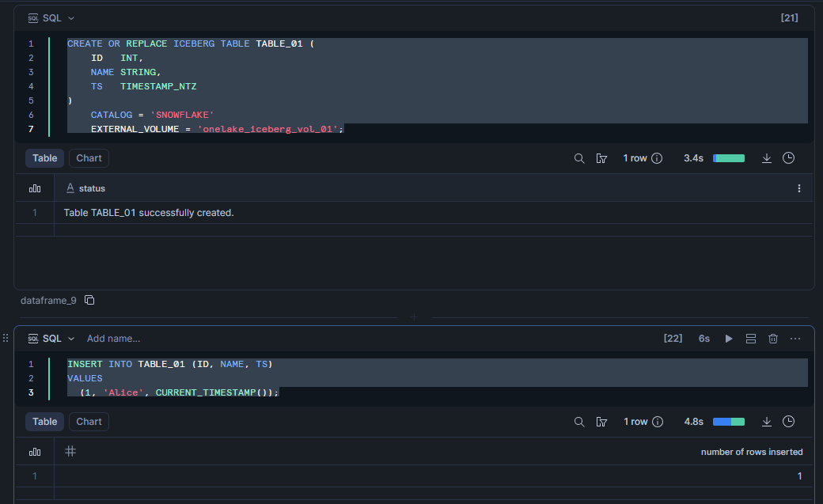Open query history clock in first result

788,158
